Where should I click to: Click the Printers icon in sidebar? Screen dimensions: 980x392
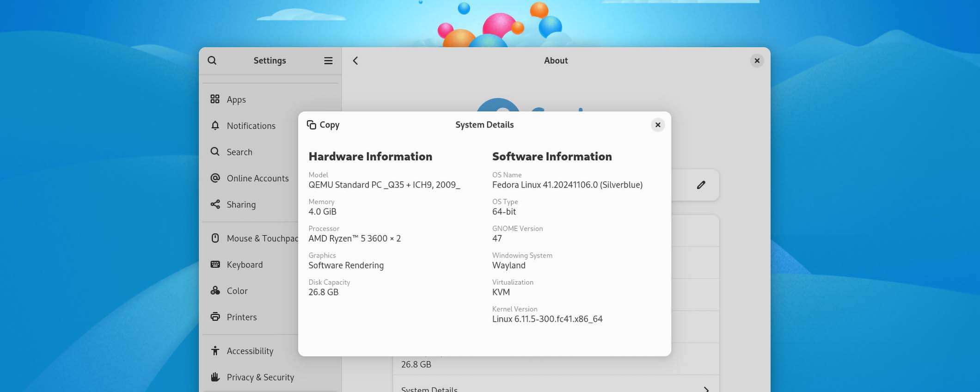pos(215,317)
